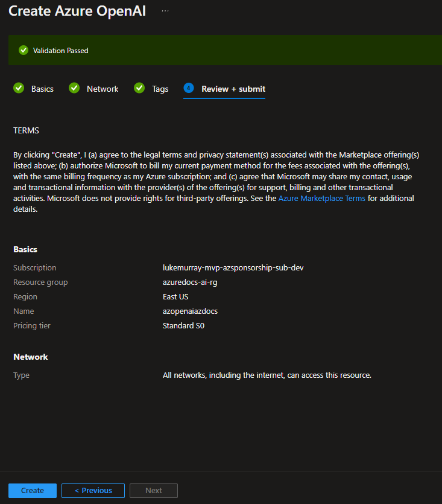Go back with the Previous button
The image size is (442, 504).
[93, 491]
